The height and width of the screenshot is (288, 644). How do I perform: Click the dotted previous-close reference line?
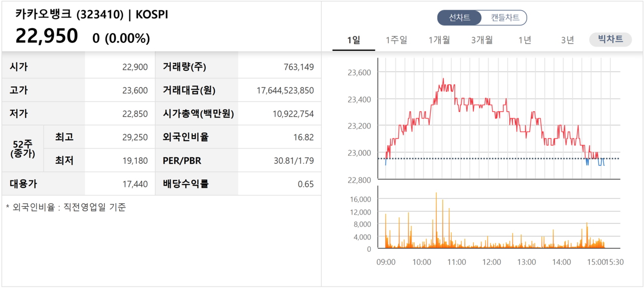point(499,159)
